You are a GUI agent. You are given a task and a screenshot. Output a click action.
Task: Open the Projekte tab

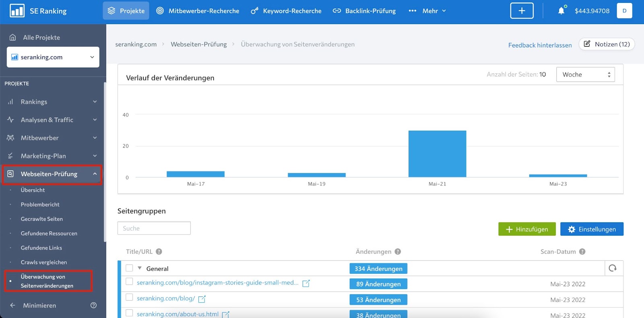tap(126, 11)
